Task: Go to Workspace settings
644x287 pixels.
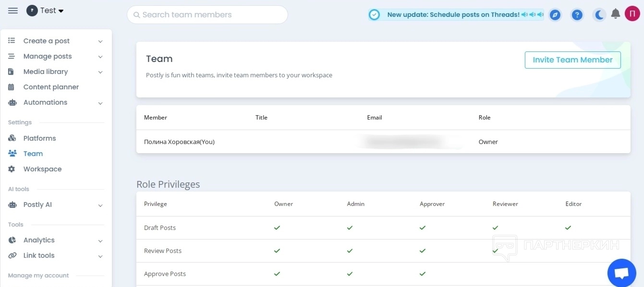Action: pyautogui.click(x=42, y=169)
